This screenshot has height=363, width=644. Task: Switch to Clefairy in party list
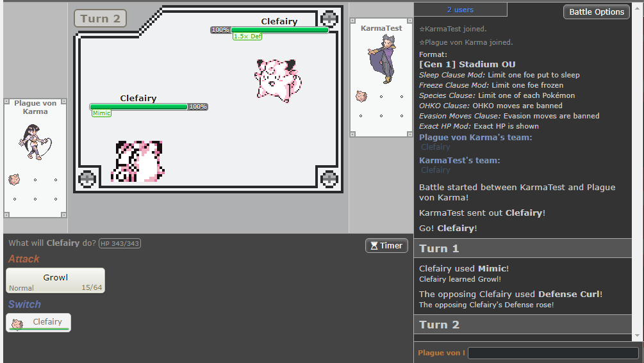click(x=38, y=323)
